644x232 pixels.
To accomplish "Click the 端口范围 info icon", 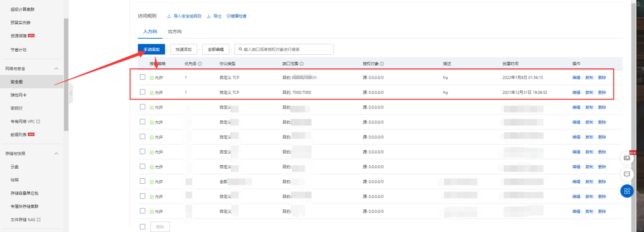I will point(301,64).
